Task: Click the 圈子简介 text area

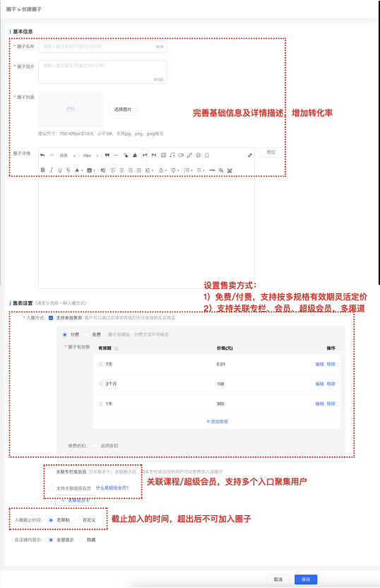Action: point(102,72)
